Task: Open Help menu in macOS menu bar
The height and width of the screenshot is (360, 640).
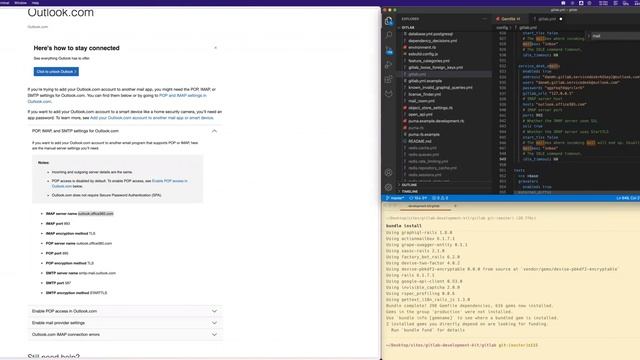Action: point(36,3)
